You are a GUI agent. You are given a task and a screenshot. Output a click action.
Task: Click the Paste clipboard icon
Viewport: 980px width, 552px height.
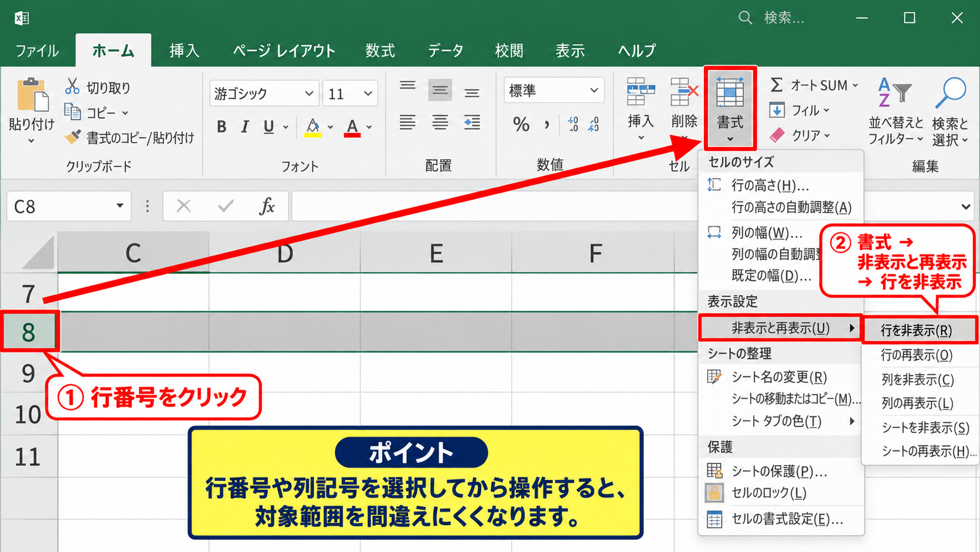click(32, 95)
